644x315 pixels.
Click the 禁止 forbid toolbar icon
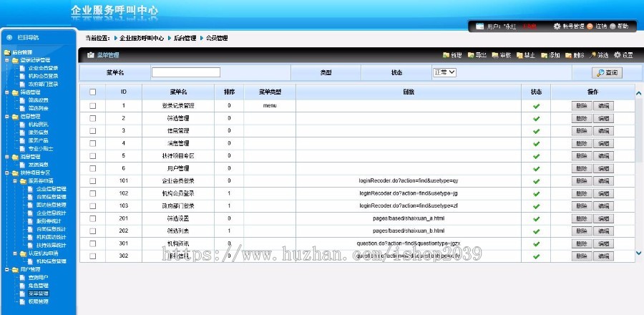pos(519,55)
